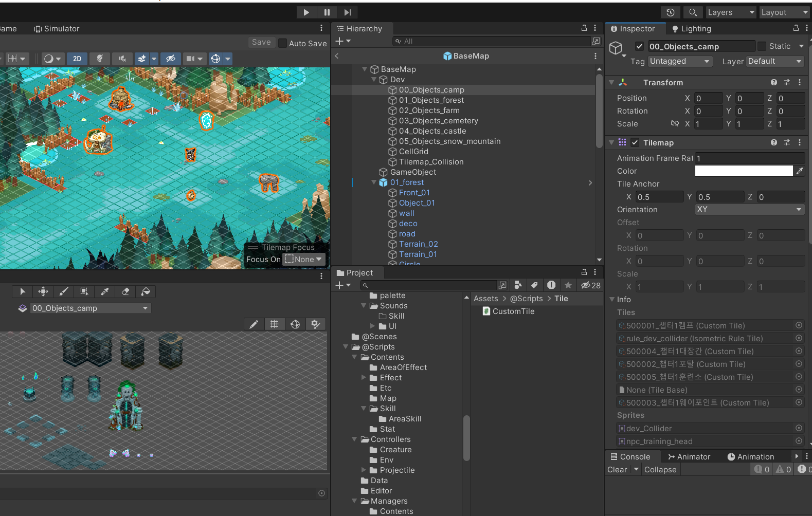Open 01_forest prefab via chevron arrow
Screen dimensions: 812x516
[590, 182]
